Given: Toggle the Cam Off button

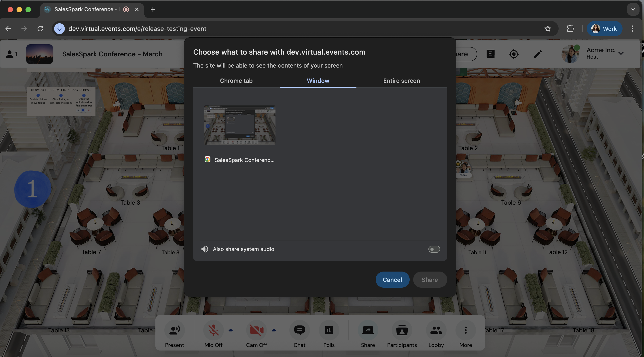Looking at the screenshot, I should (x=256, y=330).
